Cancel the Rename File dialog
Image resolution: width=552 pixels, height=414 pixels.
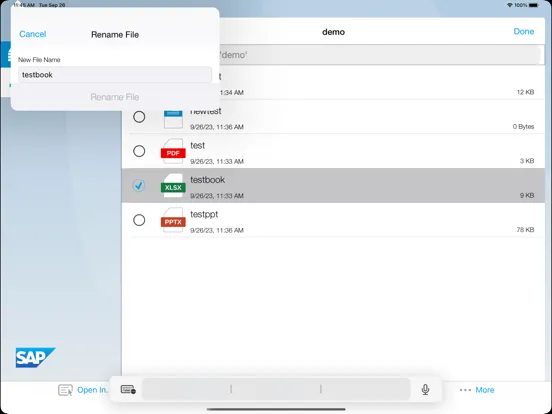tap(32, 34)
